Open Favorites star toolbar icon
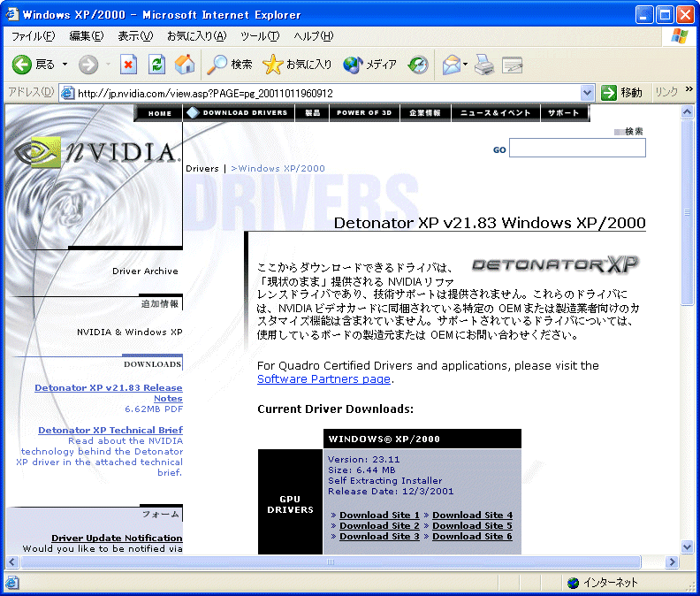Viewport: 700px width, 596px height. (x=272, y=65)
